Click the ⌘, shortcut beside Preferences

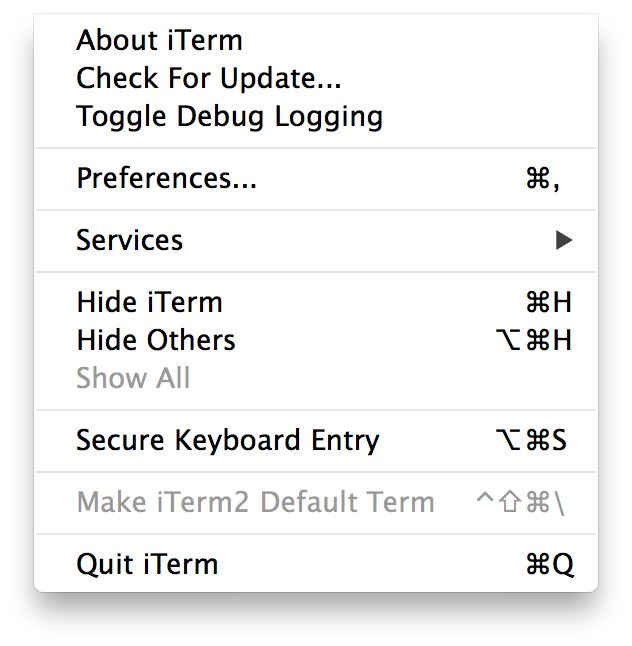pos(543,179)
